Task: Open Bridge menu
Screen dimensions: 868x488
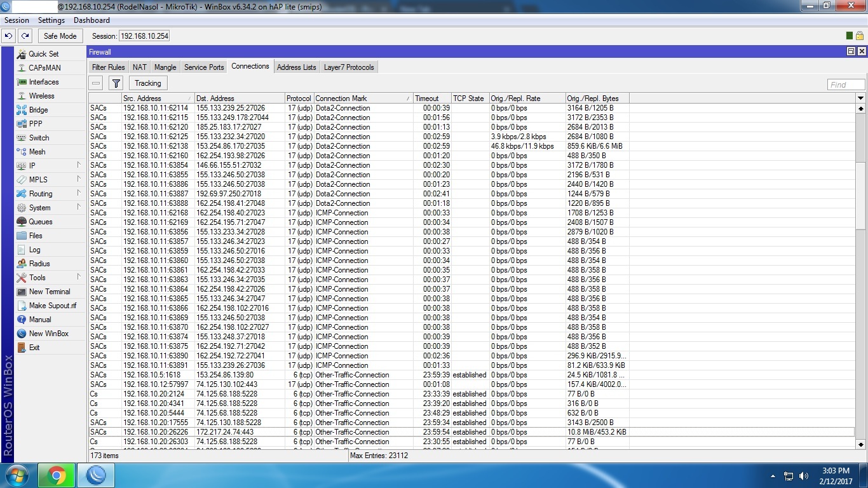Action: pos(38,110)
